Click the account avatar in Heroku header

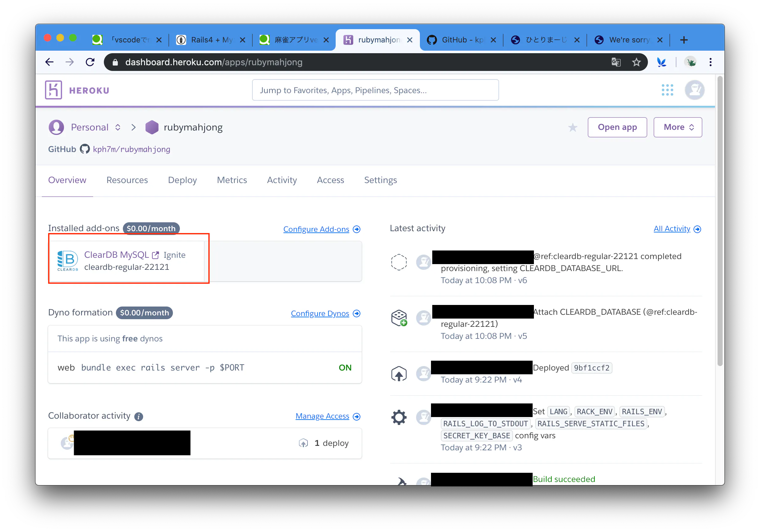click(x=694, y=90)
